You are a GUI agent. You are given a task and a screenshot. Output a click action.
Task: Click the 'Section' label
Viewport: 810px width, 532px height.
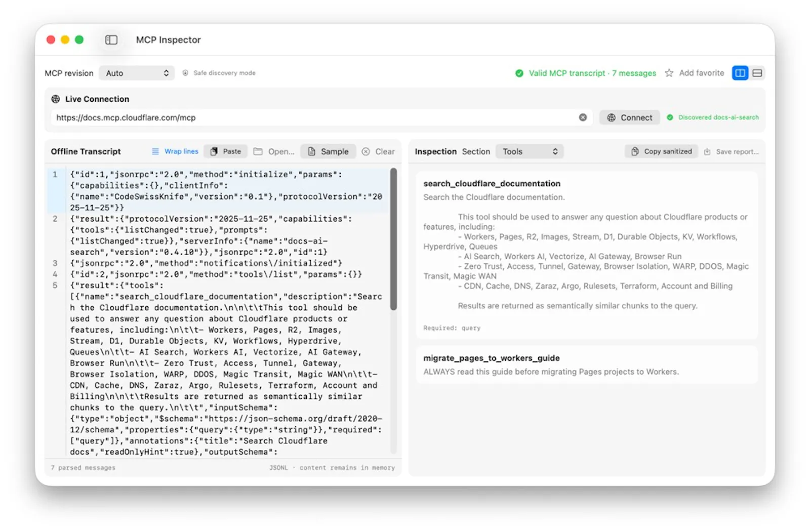point(476,152)
